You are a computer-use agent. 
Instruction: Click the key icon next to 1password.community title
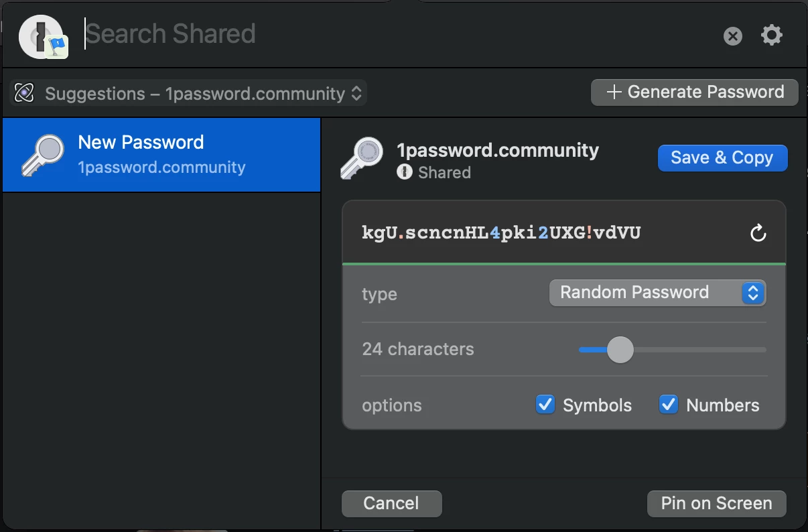362,159
